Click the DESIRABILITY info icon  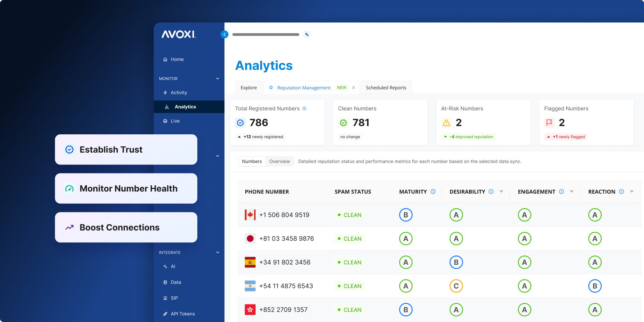(491, 191)
